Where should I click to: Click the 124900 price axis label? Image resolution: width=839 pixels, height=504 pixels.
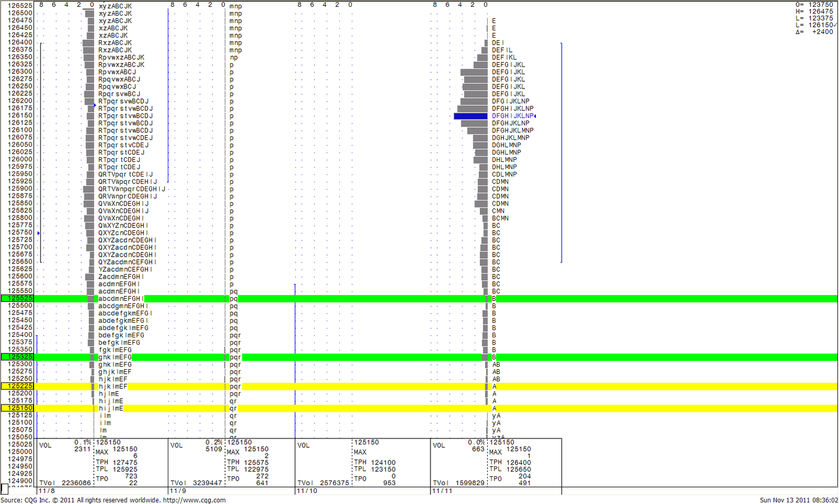coord(20,481)
